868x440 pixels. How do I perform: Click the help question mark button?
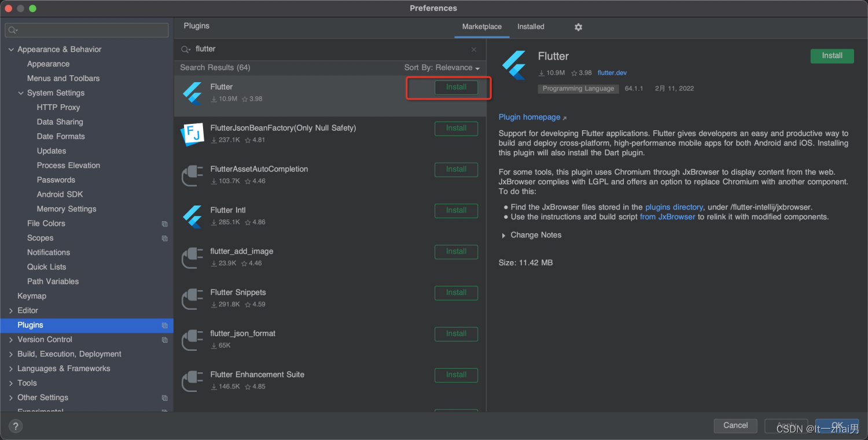point(15,427)
